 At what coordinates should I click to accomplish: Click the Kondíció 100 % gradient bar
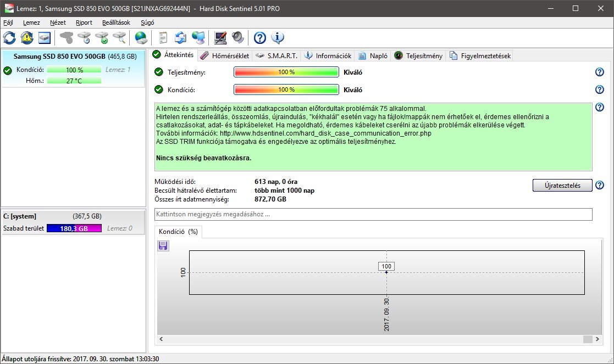286,89
